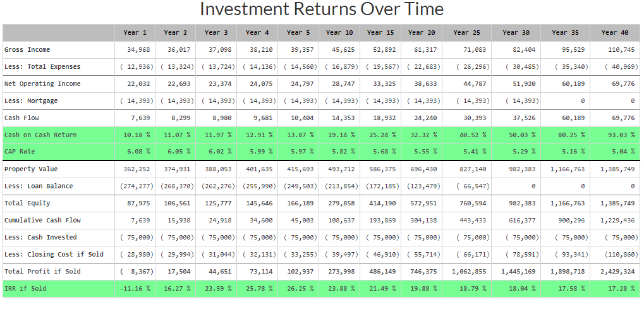Click the Property Value row label
644x309 pixels.
point(31,169)
